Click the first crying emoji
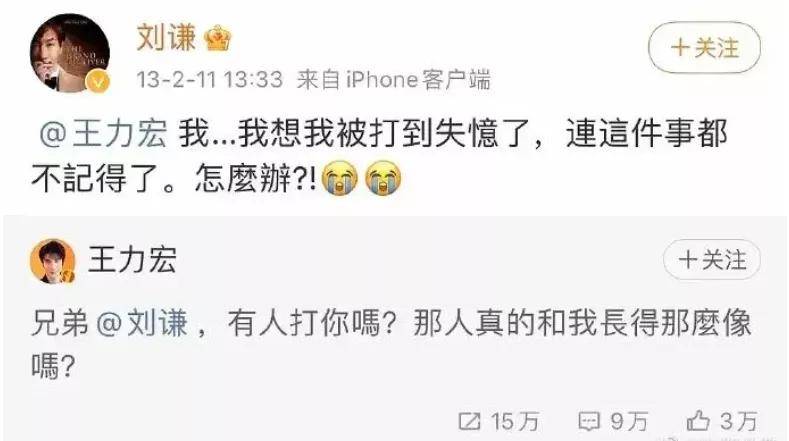 340,178
